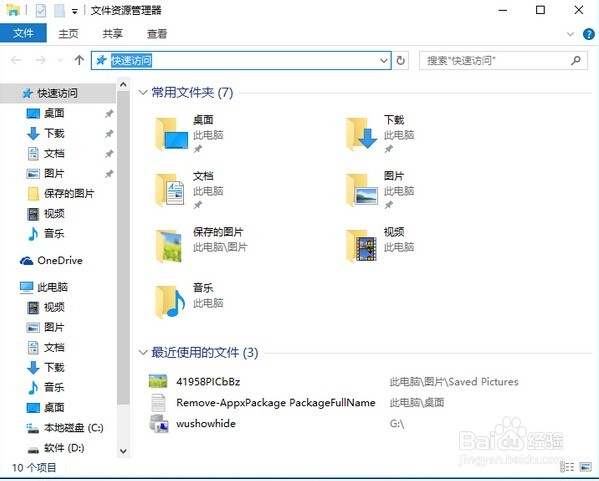
Task: Switch to the 共享 ribbon tab
Action: (x=112, y=34)
